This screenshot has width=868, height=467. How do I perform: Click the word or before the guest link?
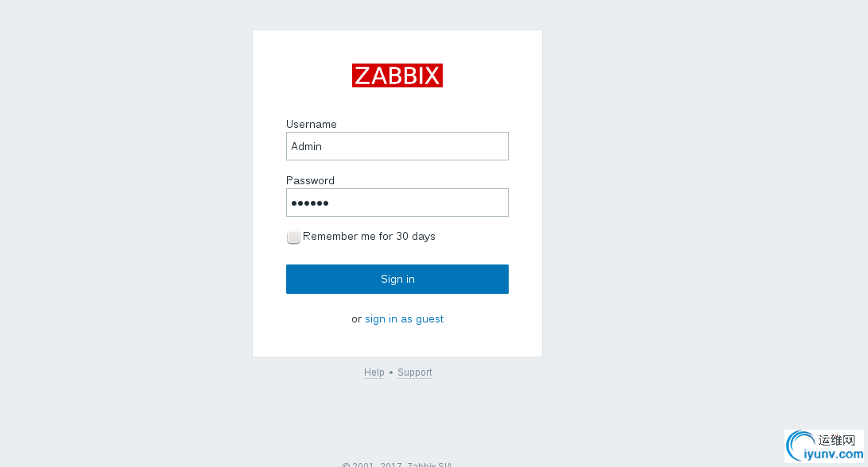356,319
